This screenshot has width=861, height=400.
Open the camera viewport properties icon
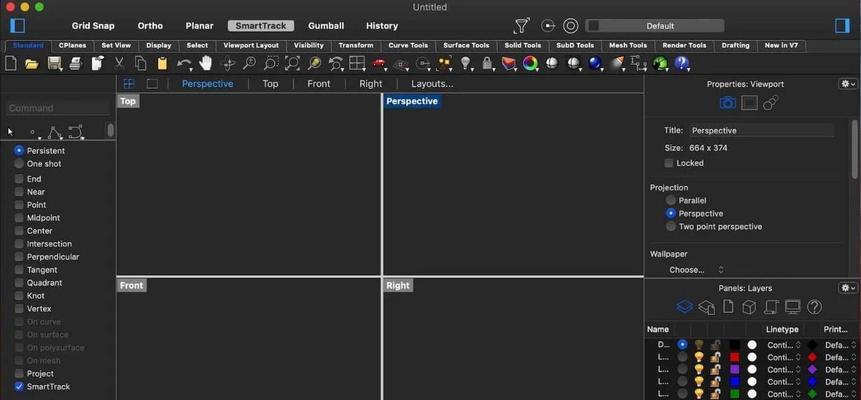click(x=728, y=103)
